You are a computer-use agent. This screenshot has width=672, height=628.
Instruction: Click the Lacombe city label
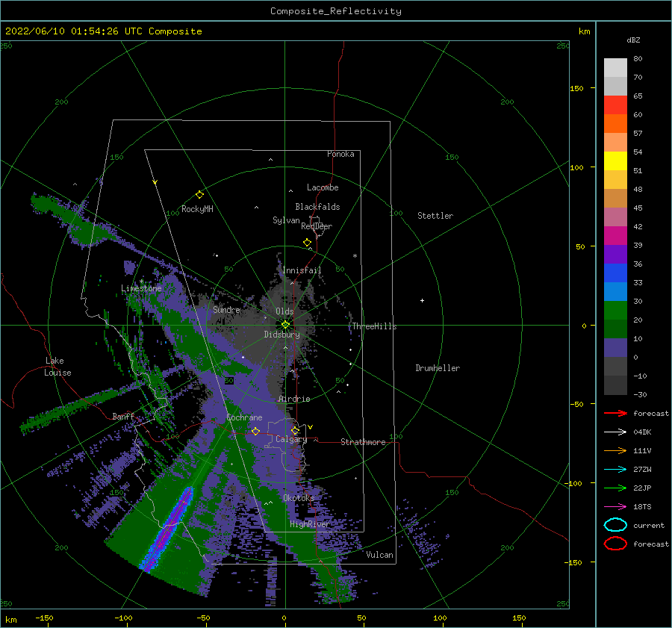323,187
